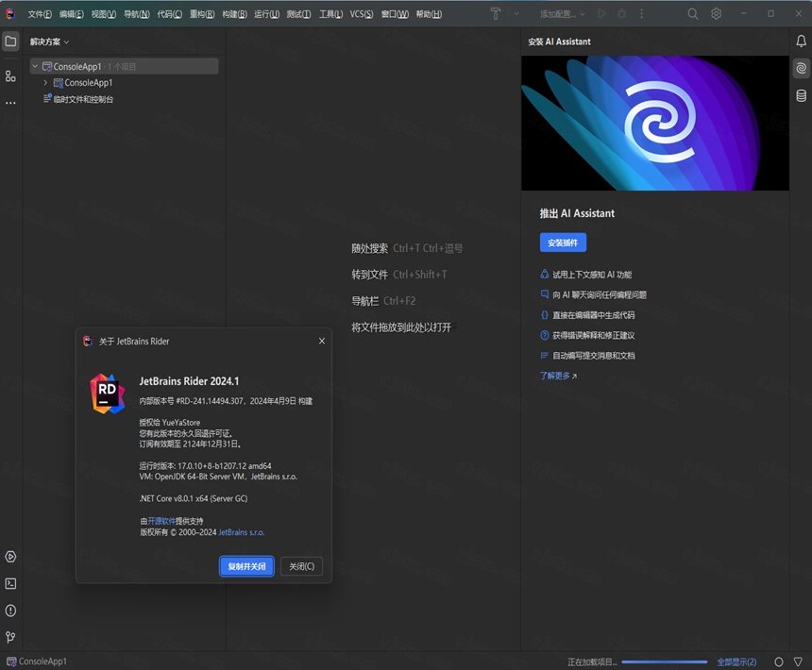Click the Close(C) button in About dialog
The image size is (812, 670).
pyautogui.click(x=301, y=566)
